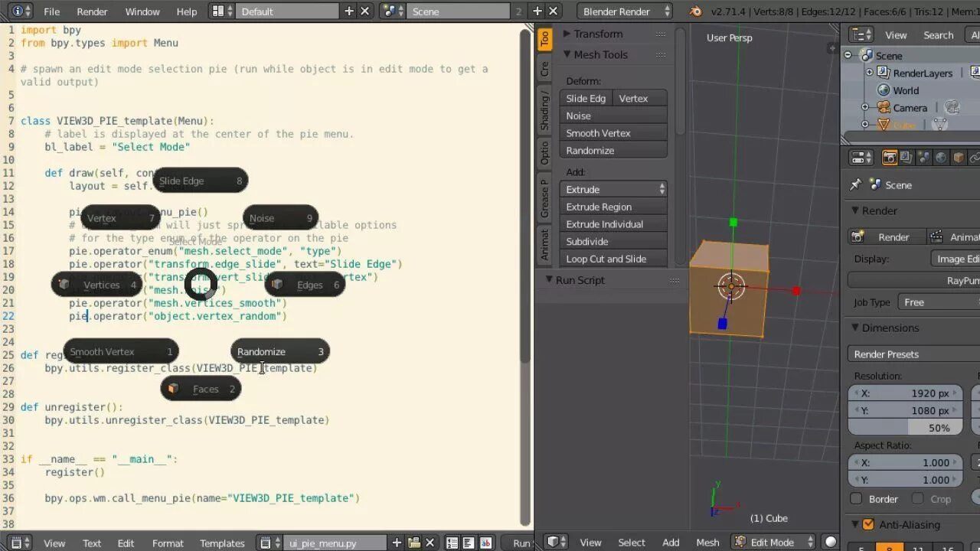The image size is (980, 551).
Task: Adjust the 50% resolution percentage slider
Action: coord(906,428)
